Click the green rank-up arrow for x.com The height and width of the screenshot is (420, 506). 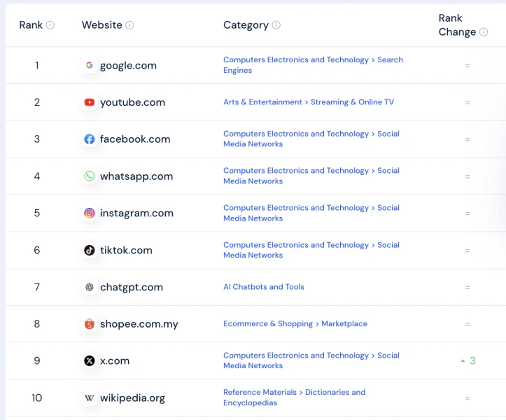click(463, 360)
